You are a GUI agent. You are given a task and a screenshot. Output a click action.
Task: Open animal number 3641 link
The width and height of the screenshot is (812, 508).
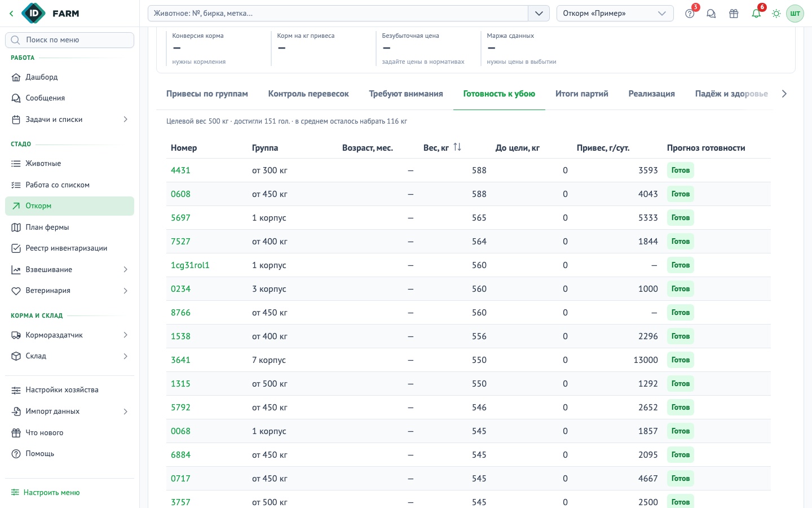(180, 360)
